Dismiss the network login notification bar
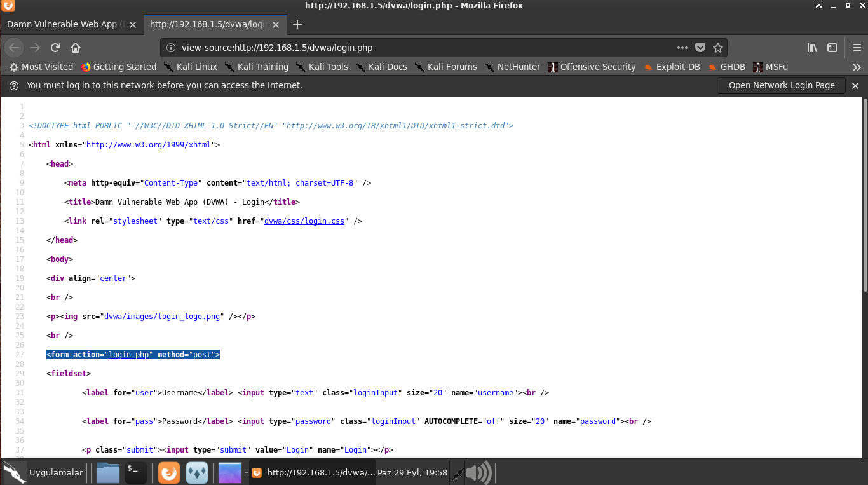The width and height of the screenshot is (868, 485). click(x=855, y=85)
